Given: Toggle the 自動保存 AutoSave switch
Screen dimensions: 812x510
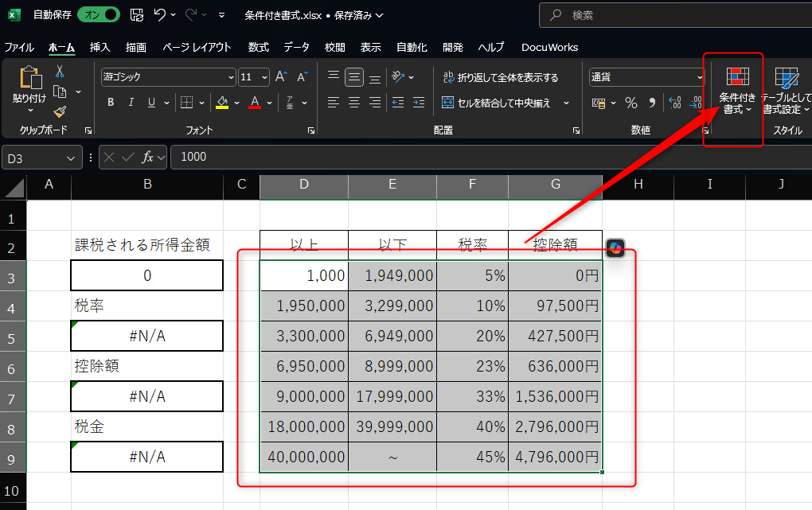Looking at the screenshot, I should tap(99, 15).
